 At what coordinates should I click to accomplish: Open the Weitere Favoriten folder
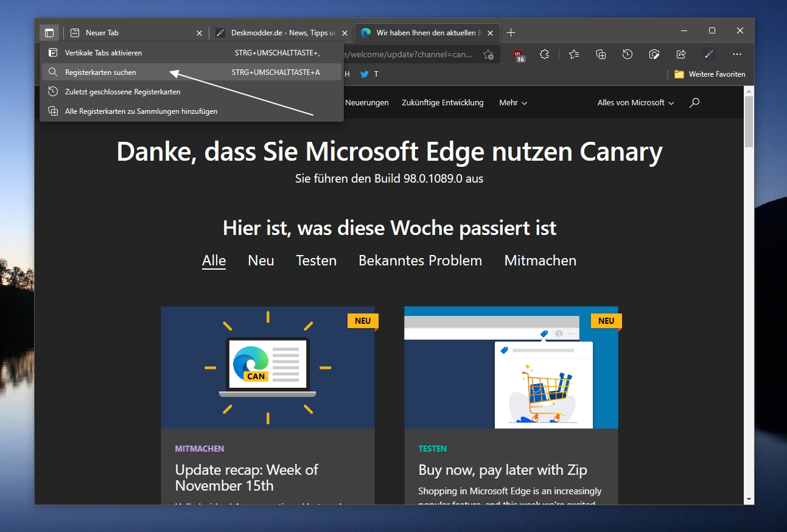[x=710, y=74]
